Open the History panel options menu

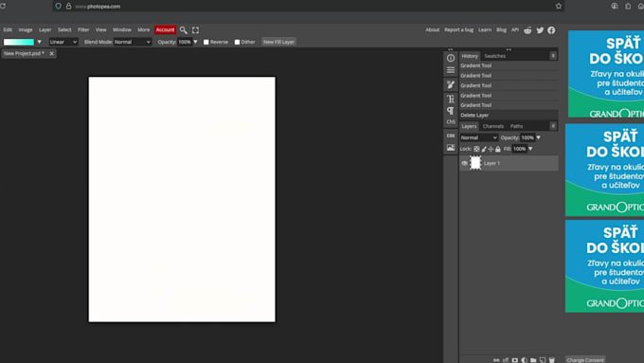click(x=553, y=56)
